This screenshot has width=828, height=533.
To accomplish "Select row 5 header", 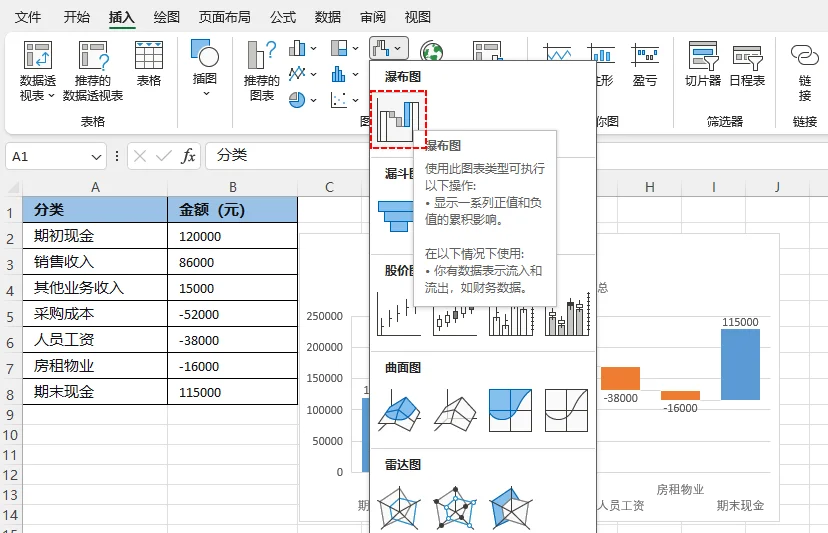I will [11, 316].
